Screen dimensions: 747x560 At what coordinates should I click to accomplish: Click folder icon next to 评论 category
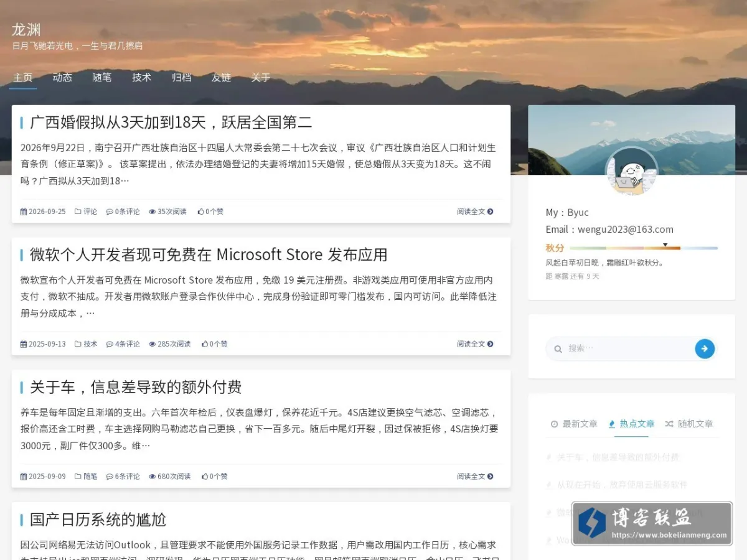click(78, 212)
